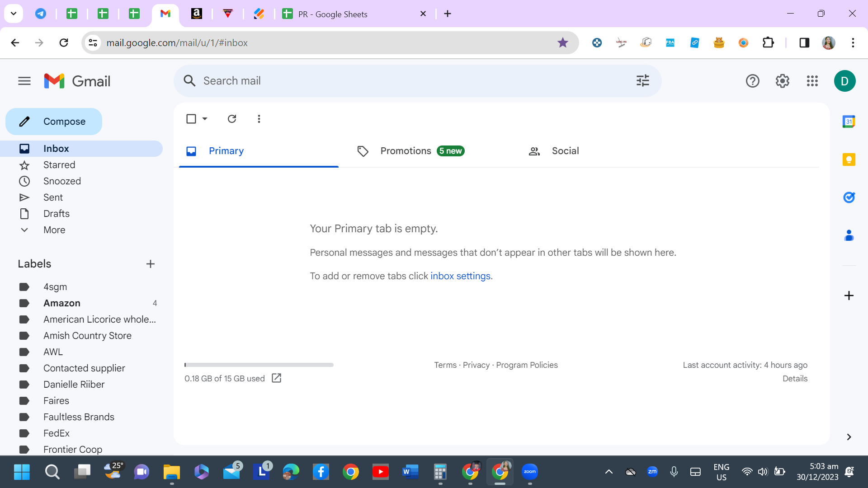Create new label plus icon
This screenshot has width=868, height=488.
[151, 264]
